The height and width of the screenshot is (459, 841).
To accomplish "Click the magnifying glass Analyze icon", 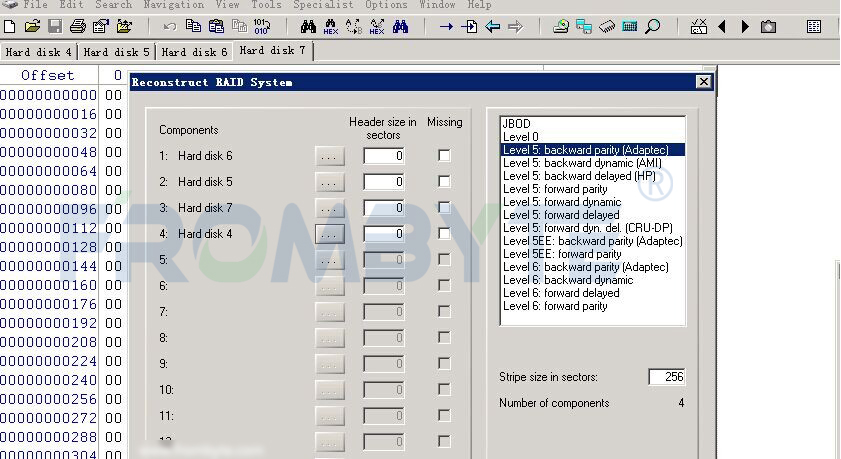I will click(653, 26).
